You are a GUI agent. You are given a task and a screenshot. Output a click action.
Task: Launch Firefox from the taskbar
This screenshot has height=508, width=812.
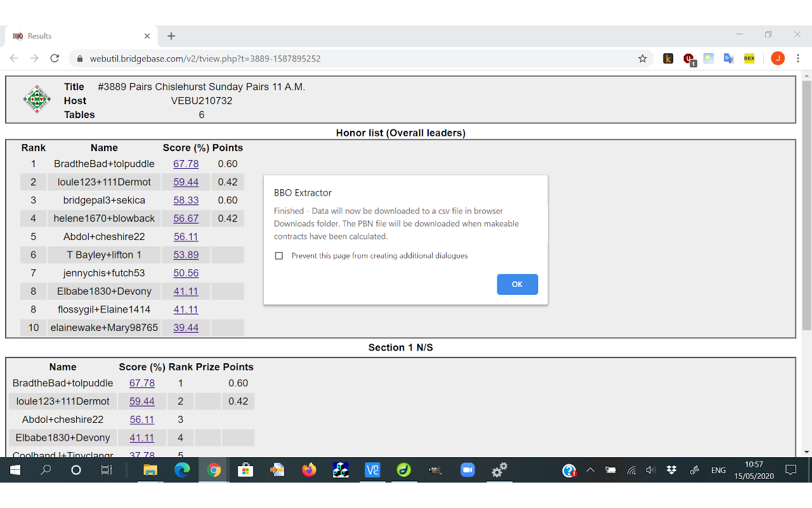pyautogui.click(x=309, y=470)
